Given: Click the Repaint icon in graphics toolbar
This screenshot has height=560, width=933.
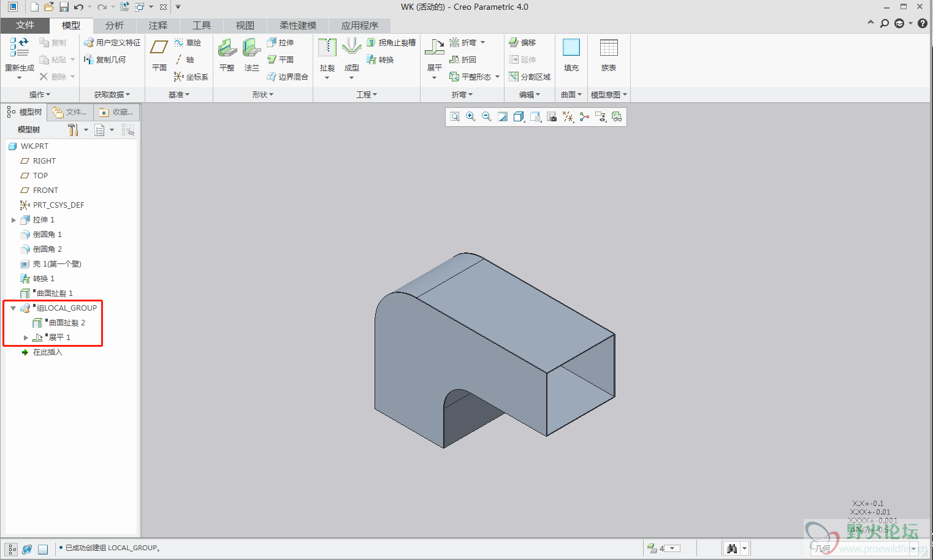Looking at the screenshot, I should click(503, 117).
